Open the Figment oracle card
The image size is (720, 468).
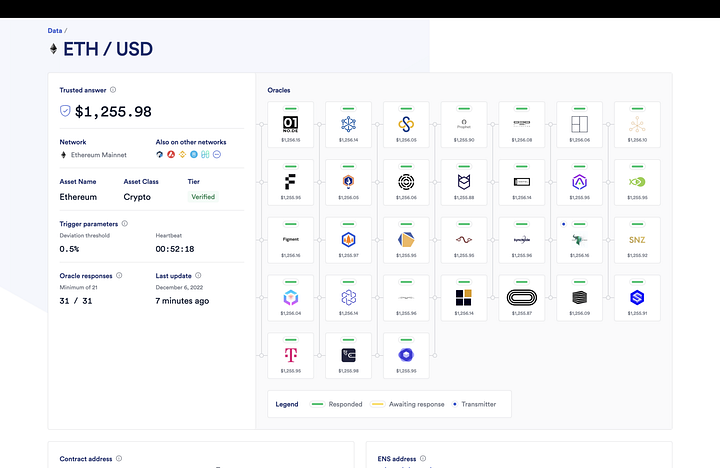291,240
